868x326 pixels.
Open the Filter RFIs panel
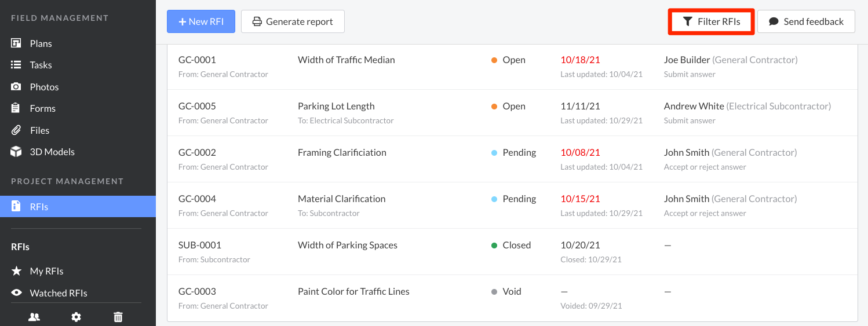[711, 21]
